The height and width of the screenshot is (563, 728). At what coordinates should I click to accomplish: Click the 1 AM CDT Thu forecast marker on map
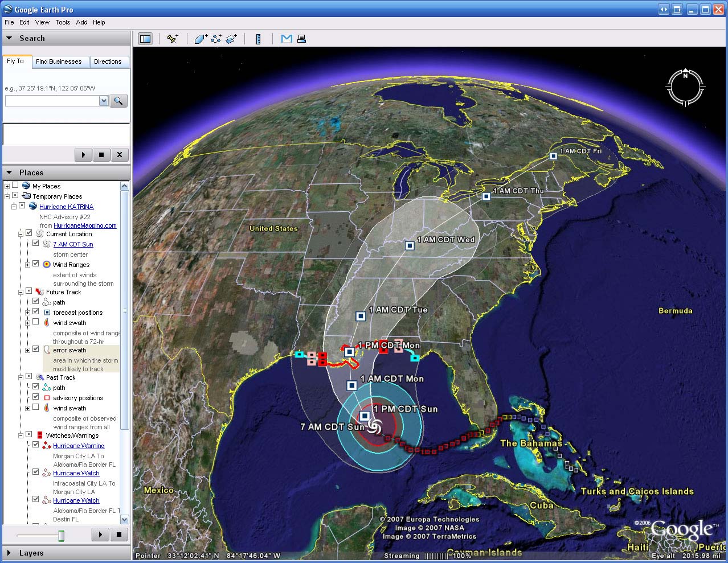[x=486, y=196]
